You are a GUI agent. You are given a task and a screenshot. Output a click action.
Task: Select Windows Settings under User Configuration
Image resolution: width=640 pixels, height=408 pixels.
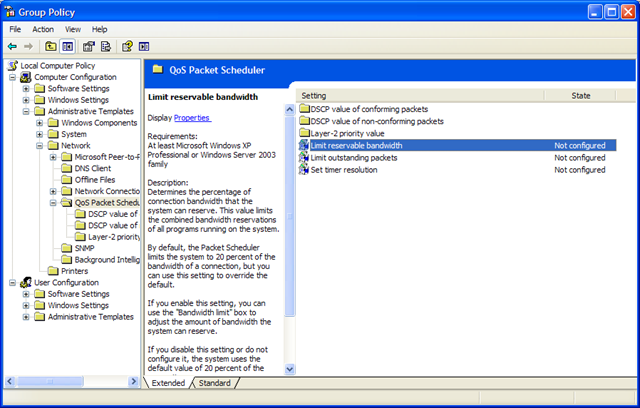78,305
